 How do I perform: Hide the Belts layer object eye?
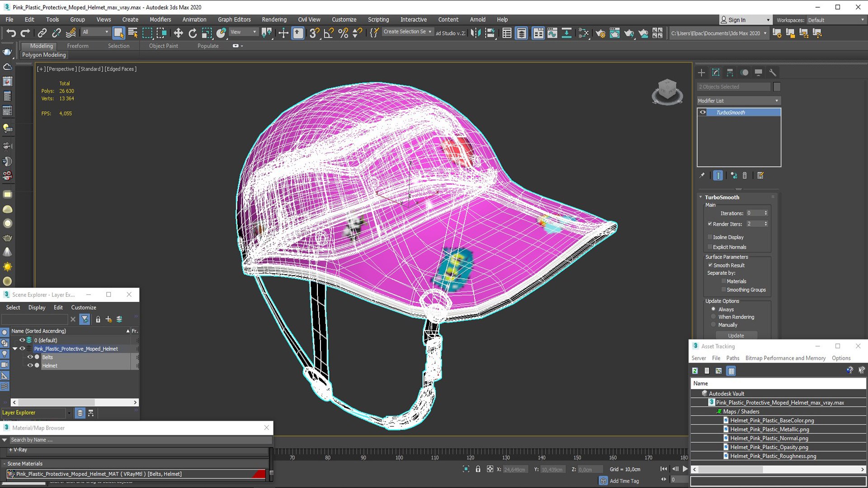coord(30,357)
